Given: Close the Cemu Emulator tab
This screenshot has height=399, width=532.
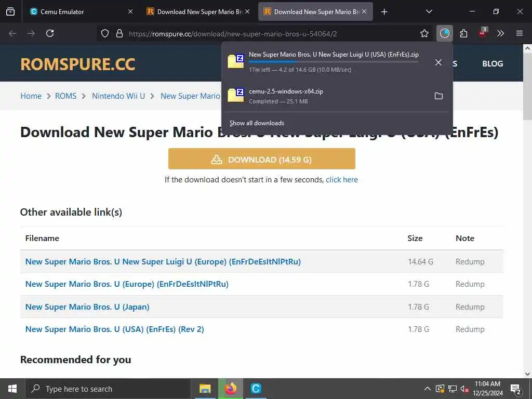Looking at the screenshot, I should pos(130,11).
